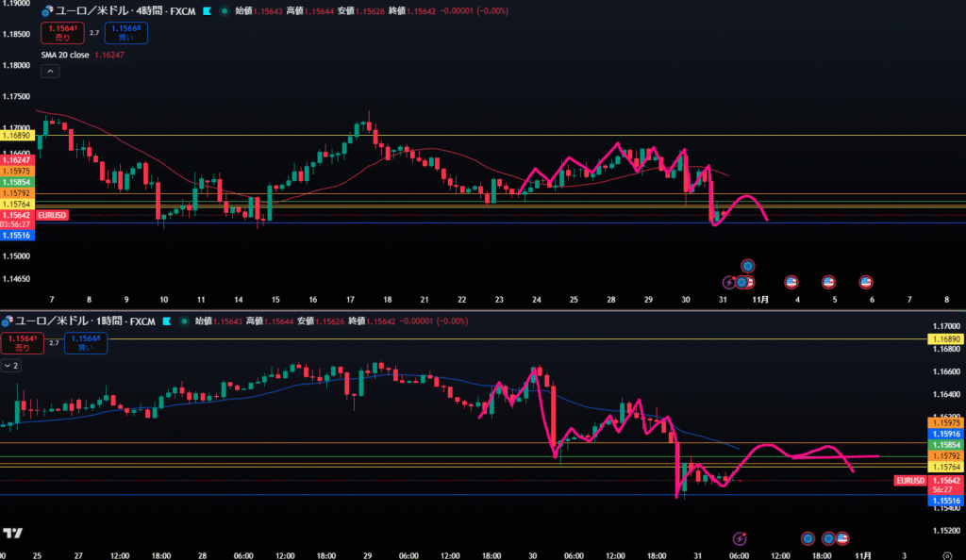The image size is (966, 560).
Task: Click the green market status dot in the 4-hour chart
Action: (x=224, y=10)
